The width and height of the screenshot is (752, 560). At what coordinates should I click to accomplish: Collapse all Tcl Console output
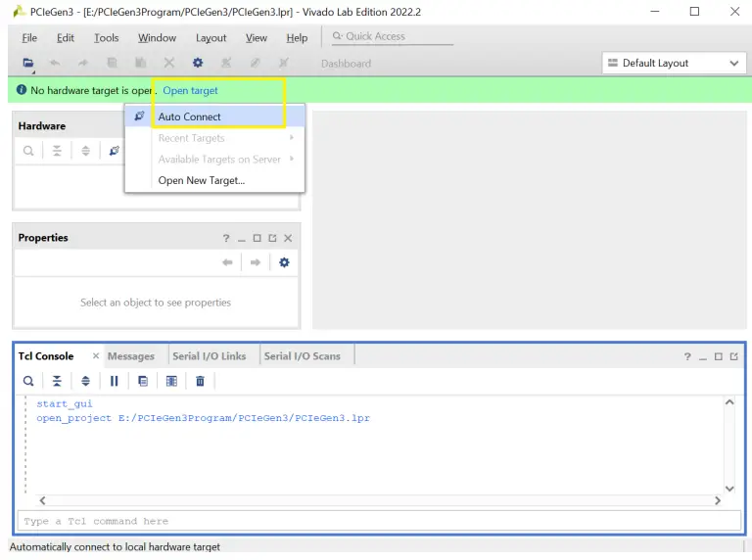57,381
